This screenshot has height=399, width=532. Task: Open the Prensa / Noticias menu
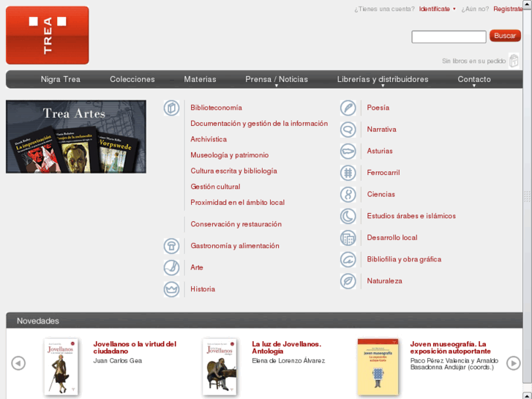coord(277,80)
